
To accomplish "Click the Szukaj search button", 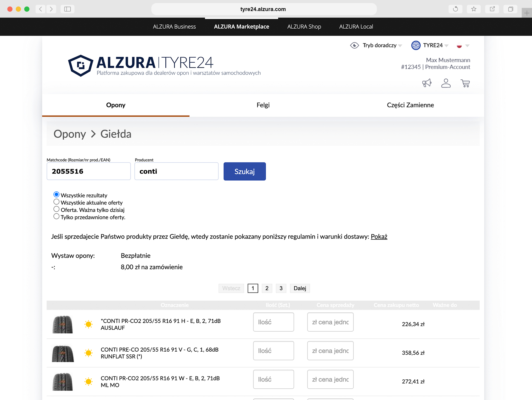I will coord(245,171).
